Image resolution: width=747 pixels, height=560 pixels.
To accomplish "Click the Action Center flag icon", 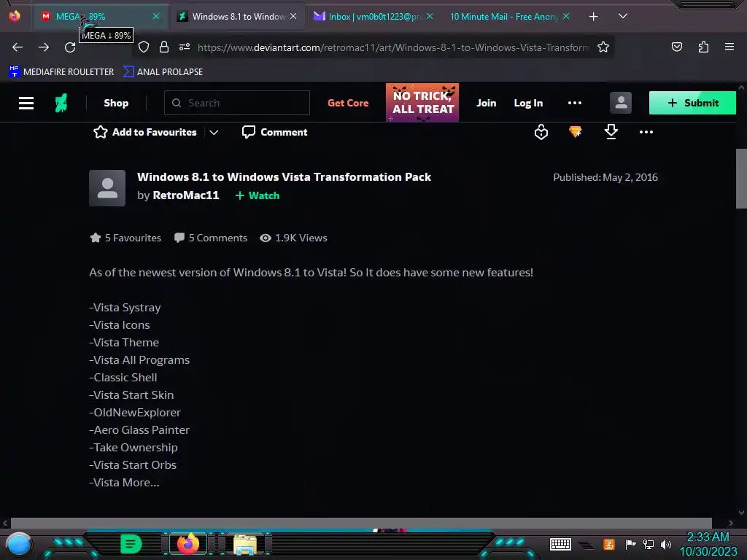I will [x=630, y=544].
